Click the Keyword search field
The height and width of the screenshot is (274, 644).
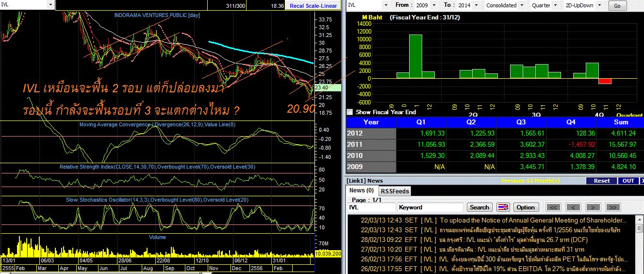(x=431, y=207)
